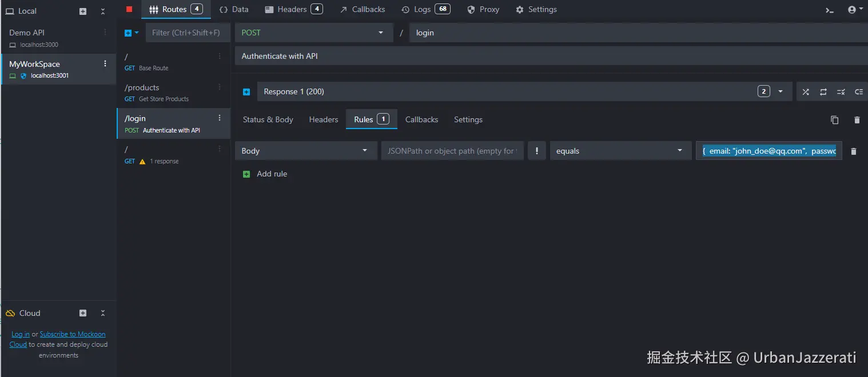Switch to Status & Body response tab

click(x=268, y=119)
